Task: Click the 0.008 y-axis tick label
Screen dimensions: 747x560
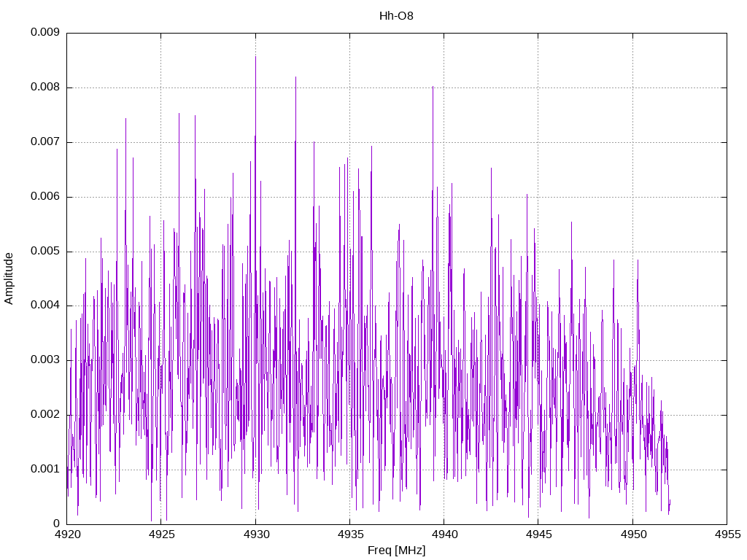Action: click(45, 87)
